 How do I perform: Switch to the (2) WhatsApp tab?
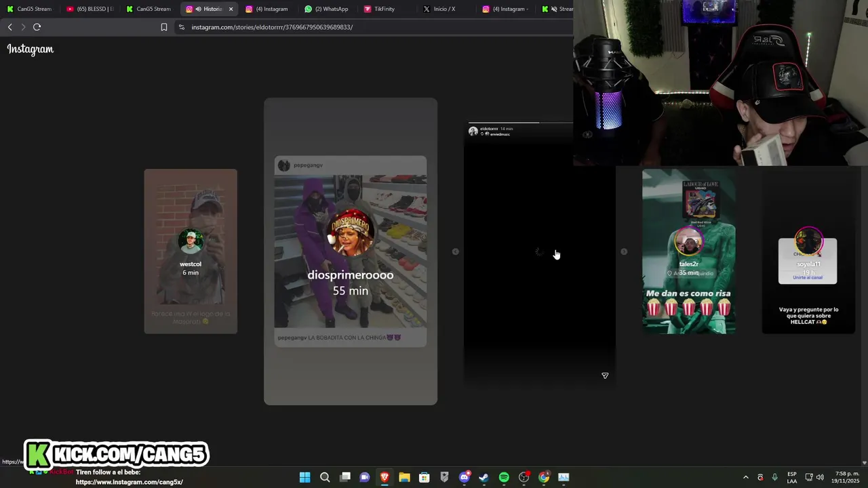(x=327, y=9)
